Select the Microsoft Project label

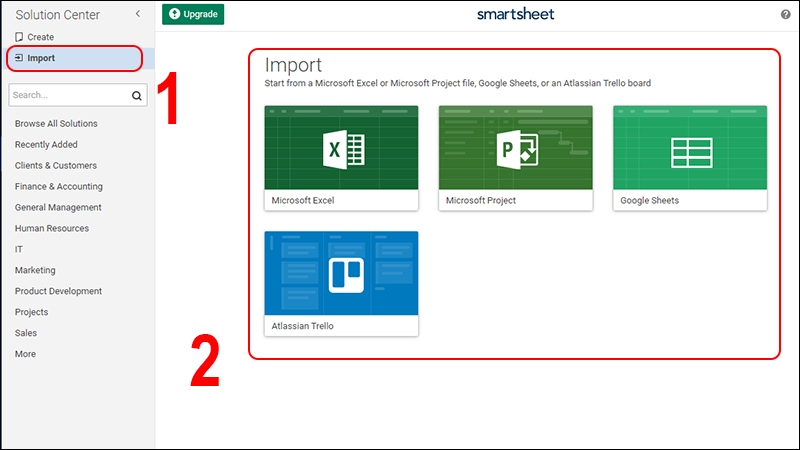pos(481,201)
